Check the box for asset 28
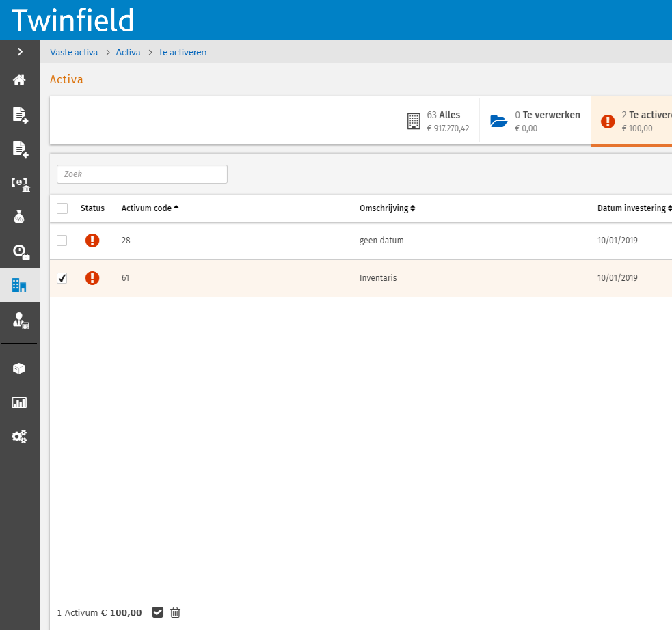Image resolution: width=672 pixels, height=630 pixels. (x=62, y=241)
